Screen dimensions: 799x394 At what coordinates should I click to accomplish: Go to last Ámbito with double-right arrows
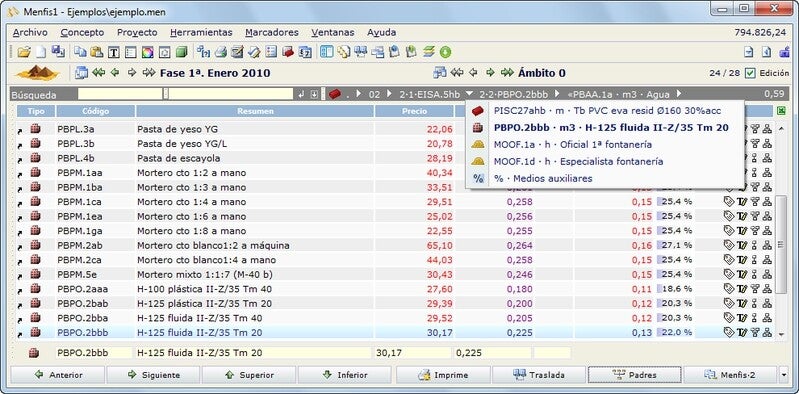pos(507,73)
